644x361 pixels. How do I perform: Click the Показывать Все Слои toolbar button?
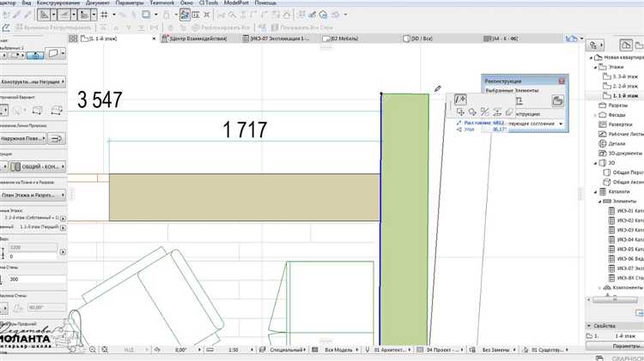(x=301, y=27)
